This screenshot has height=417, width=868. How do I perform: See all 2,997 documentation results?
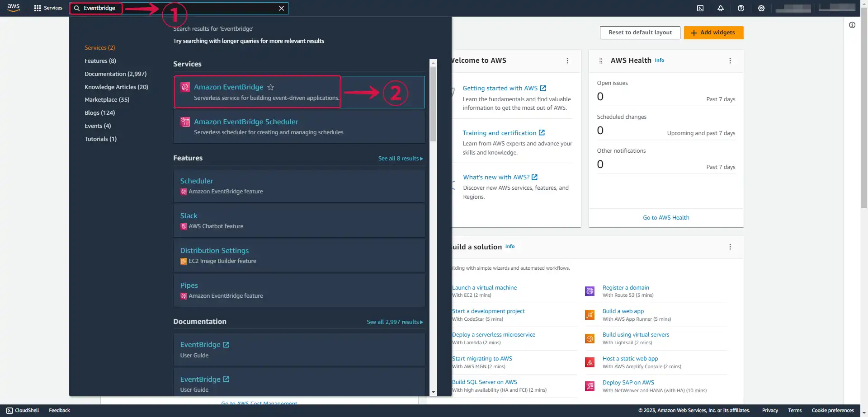point(395,322)
